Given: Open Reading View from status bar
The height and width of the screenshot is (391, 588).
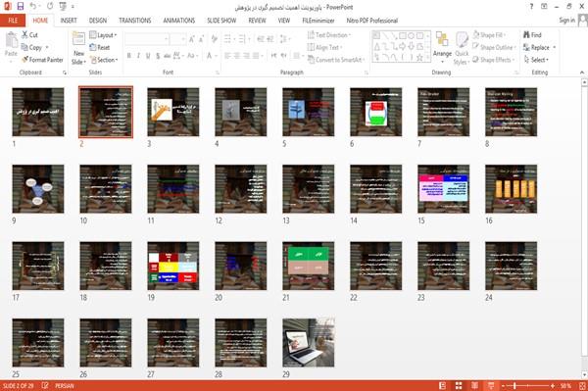Looking at the screenshot, I should point(474,386).
